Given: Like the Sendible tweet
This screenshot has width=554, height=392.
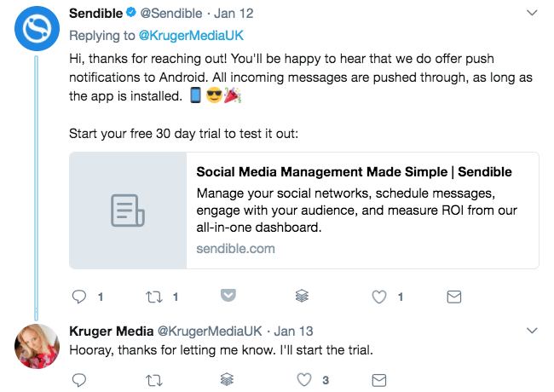Looking at the screenshot, I should pos(379,297).
